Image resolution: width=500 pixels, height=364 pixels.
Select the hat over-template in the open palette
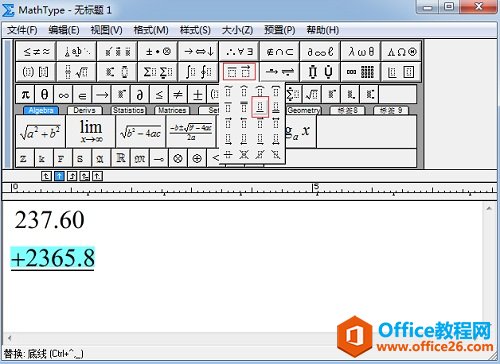[244, 91]
